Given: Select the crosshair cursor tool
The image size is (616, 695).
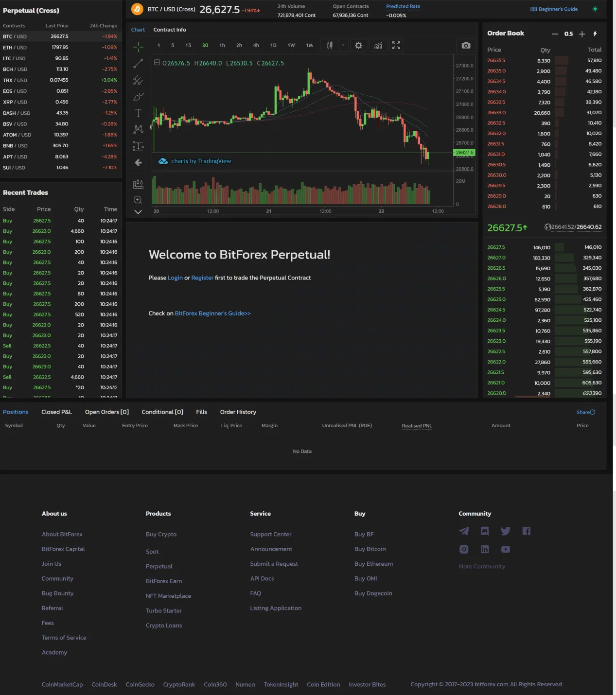Looking at the screenshot, I should 138,47.
